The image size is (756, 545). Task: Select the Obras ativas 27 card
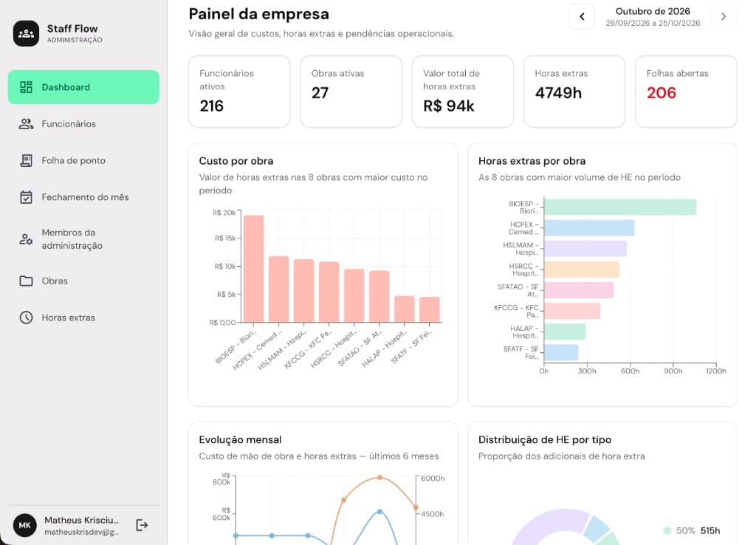coord(351,92)
